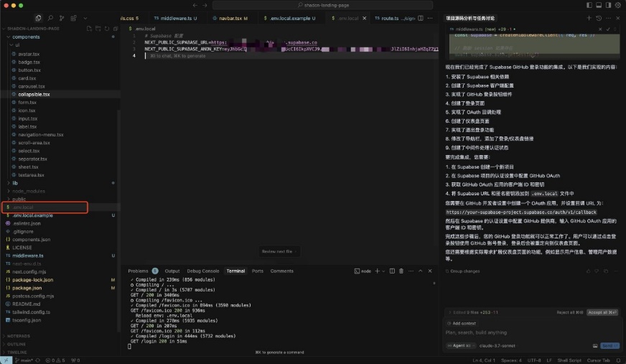The image size is (626, 364).
Task: Collapse the components folder
Action: [x=27, y=37]
